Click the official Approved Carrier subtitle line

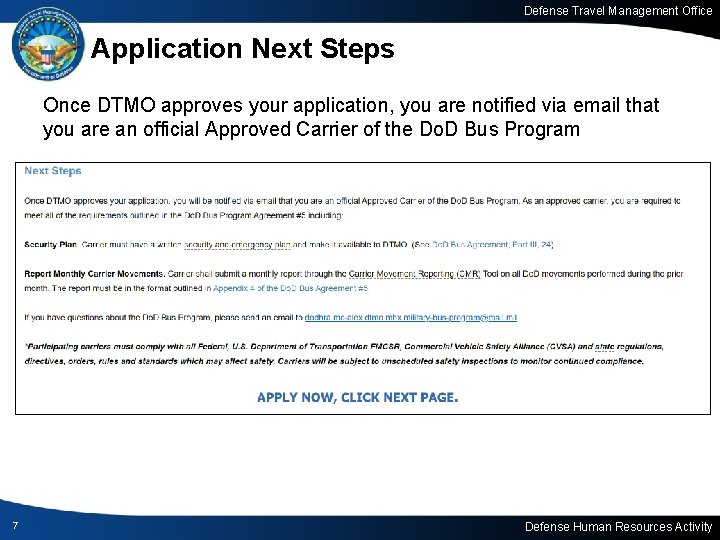(311, 129)
